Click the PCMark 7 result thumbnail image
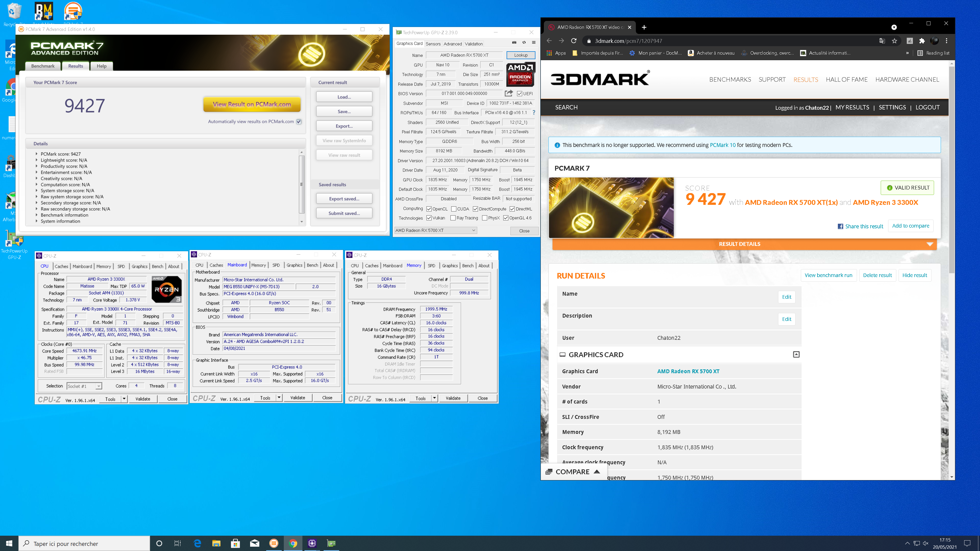 [611, 208]
